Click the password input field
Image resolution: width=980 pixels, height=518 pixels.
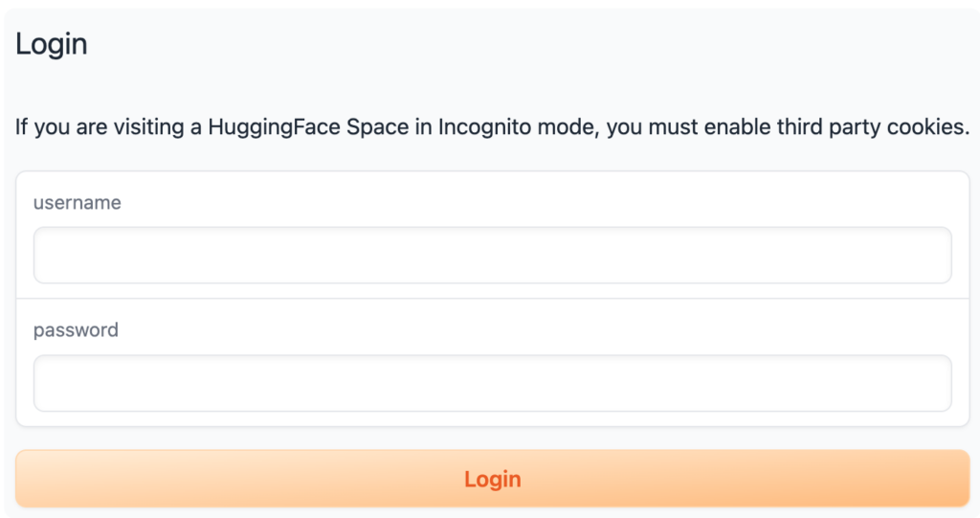coord(493,384)
